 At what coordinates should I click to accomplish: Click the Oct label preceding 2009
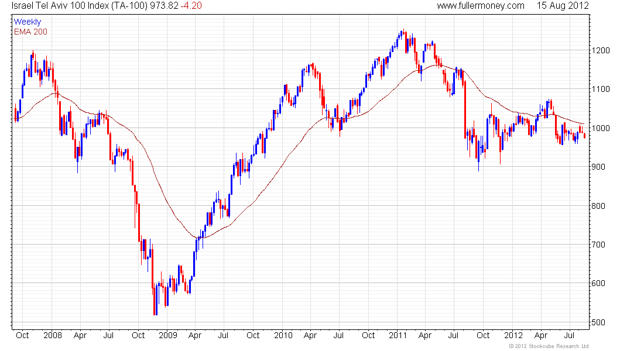138,335
